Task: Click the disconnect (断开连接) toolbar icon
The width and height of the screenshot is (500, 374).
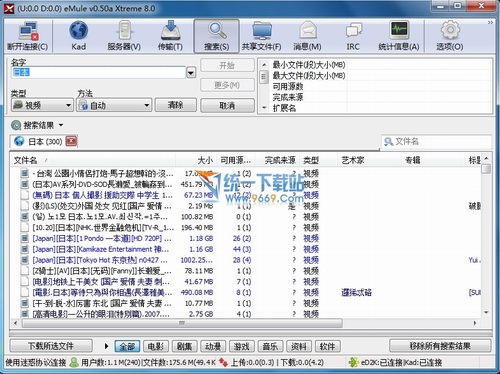Action: 28,36
